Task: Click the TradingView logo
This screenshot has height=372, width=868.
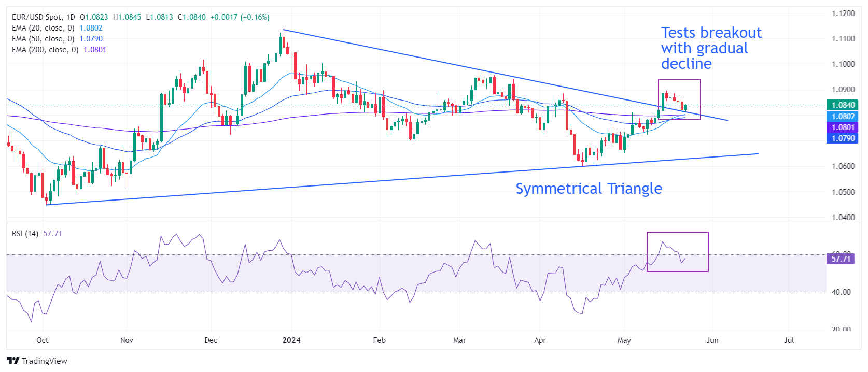Action: point(37,361)
